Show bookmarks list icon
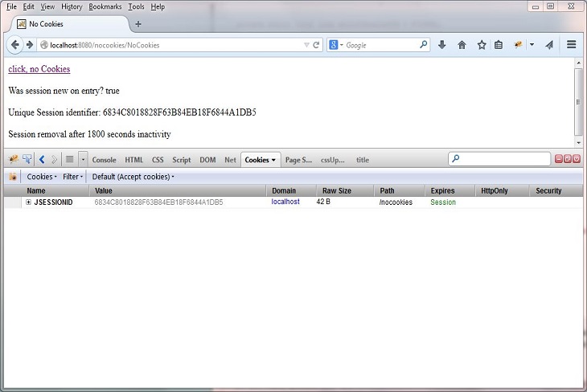 [x=499, y=45]
